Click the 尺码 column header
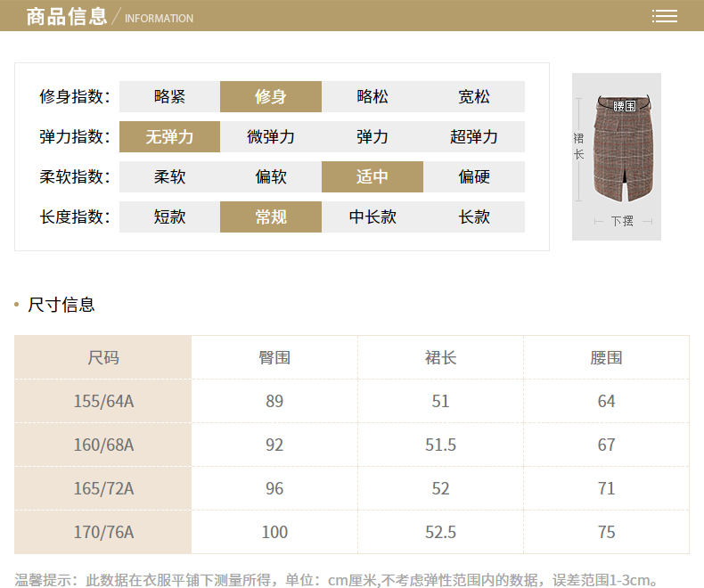The width and height of the screenshot is (704, 588). pyautogui.click(x=103, y=358)
